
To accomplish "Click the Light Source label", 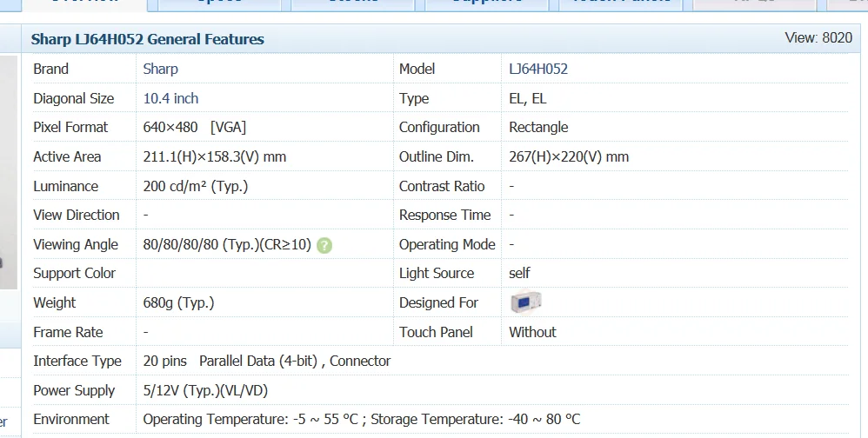I will pos(437,273).
